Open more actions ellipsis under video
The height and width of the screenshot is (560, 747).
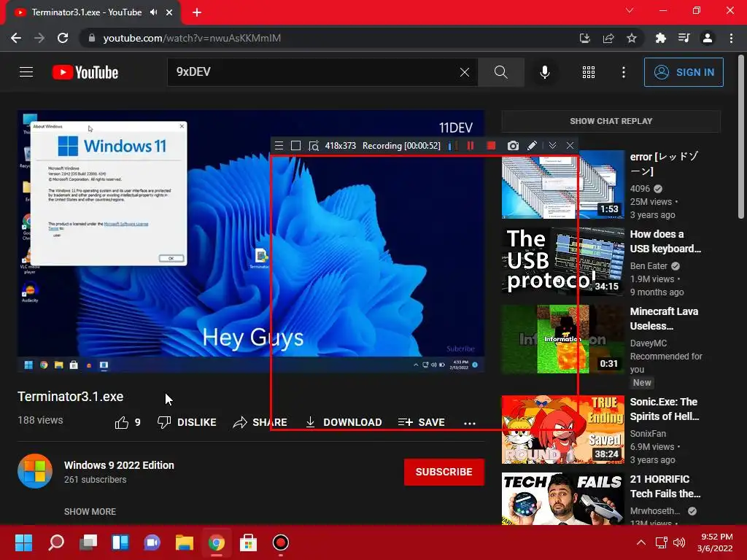coord(470,423)
